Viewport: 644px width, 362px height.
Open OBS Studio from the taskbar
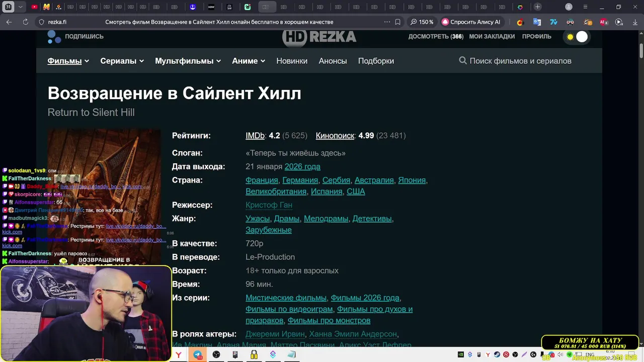216,354
